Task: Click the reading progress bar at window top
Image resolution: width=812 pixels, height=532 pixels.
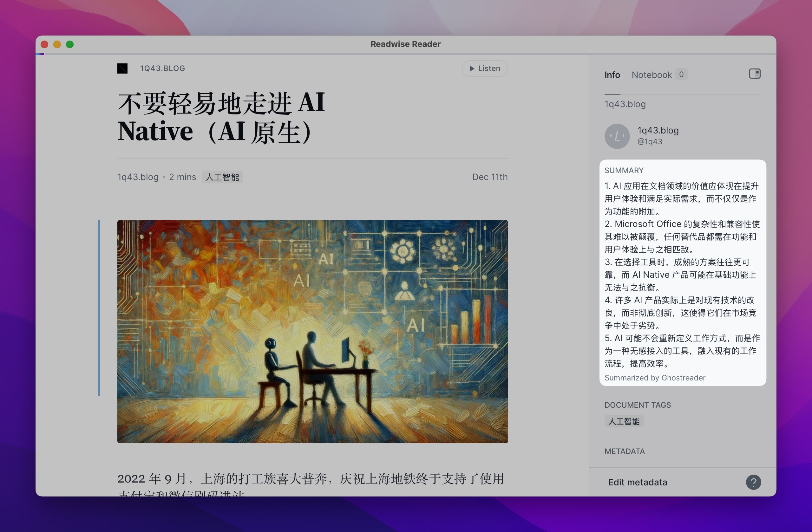Action: pyautogui.click(x=406, y=54)
